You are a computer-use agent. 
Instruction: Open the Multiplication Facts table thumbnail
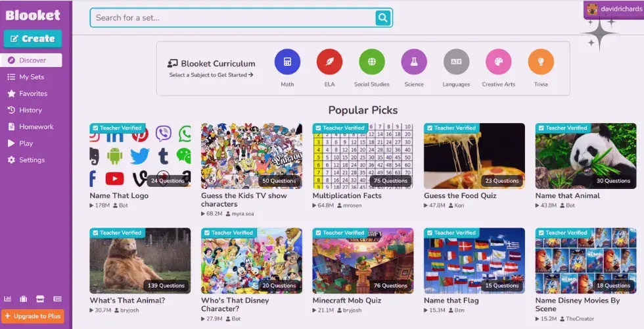point(363,156)
